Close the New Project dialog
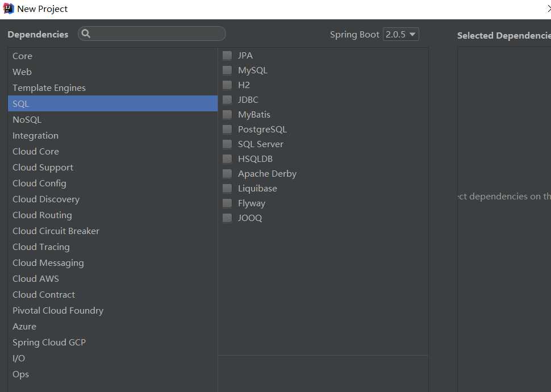The height and width of the screenshot is (392, 551). tap(549, 9)
